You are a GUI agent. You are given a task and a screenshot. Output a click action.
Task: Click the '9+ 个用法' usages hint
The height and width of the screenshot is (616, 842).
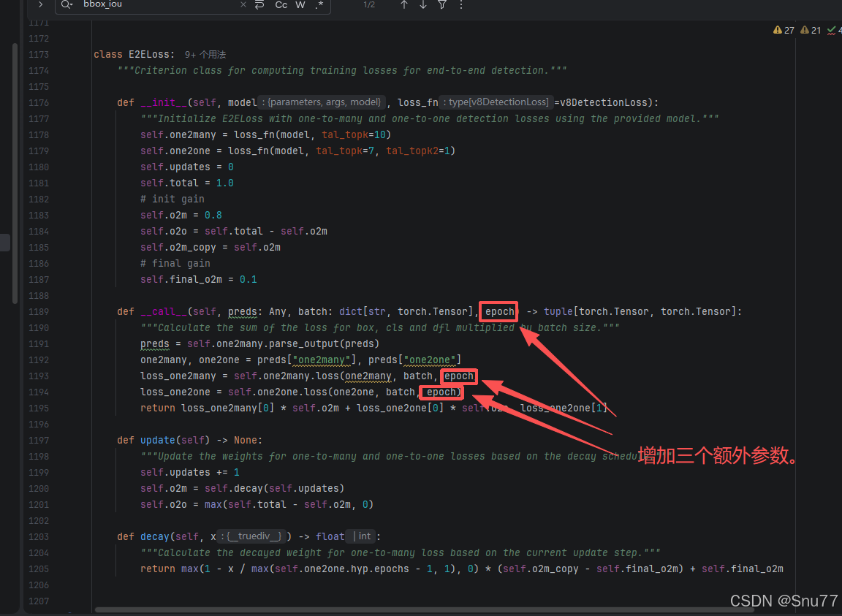(205, 54)
